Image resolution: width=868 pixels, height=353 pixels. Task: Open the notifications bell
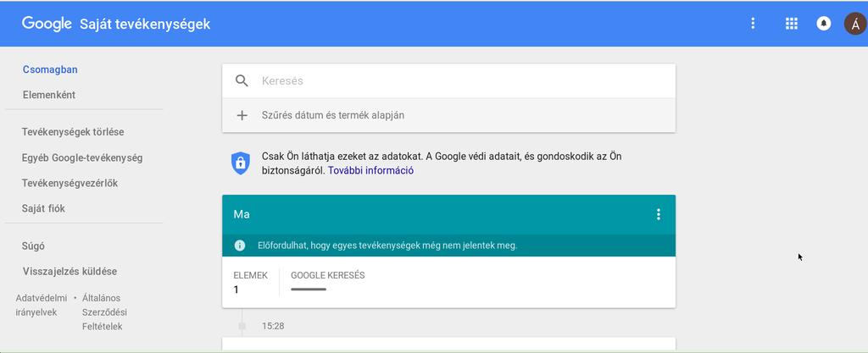point(824,23)
